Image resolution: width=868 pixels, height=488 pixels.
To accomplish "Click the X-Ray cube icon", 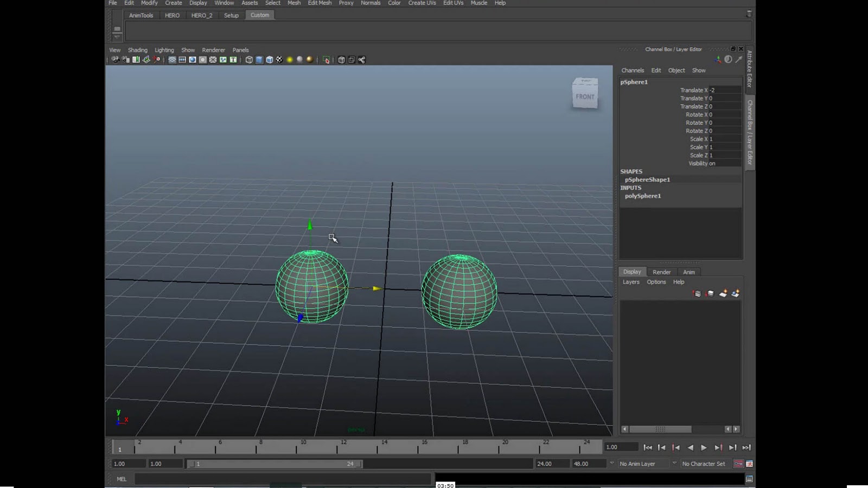I will coord(341,60).
